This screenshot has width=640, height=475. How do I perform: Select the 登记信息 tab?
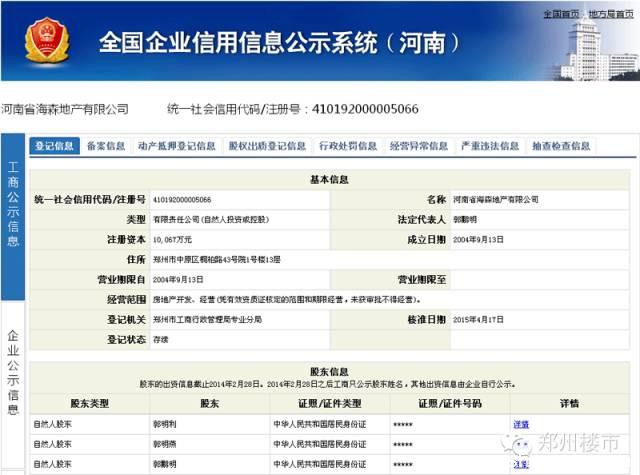[x=54, y=146]
